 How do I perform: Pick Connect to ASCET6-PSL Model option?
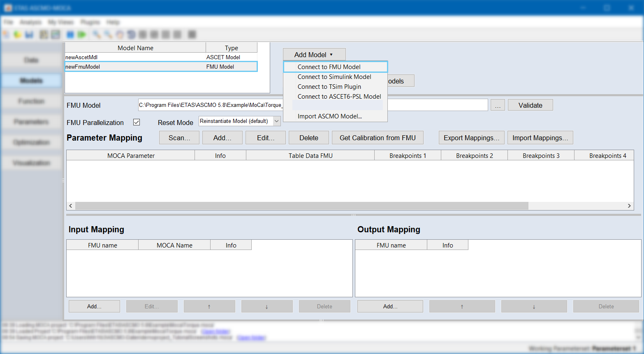[339, 97]
